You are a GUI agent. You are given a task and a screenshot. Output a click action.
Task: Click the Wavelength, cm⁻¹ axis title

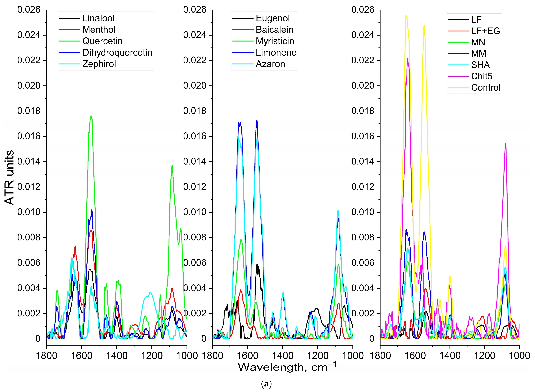pos(287,367)
